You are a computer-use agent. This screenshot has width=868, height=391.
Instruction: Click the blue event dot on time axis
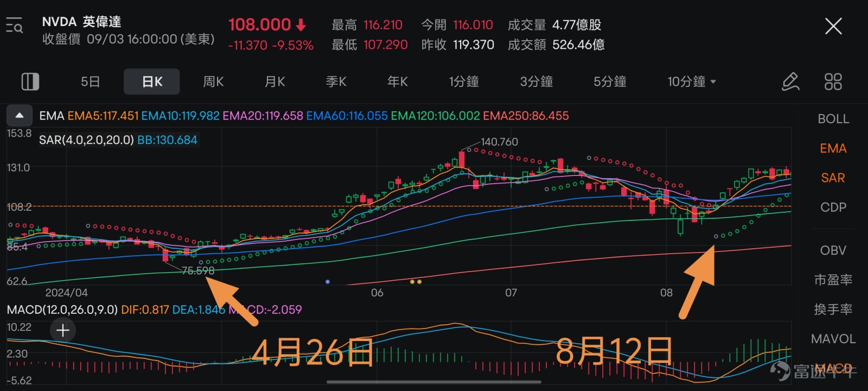tap(328, 282)
